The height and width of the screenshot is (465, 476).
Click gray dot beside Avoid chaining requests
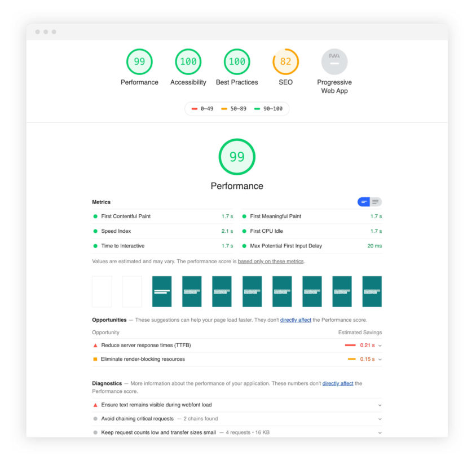click(x=95, y=419)
